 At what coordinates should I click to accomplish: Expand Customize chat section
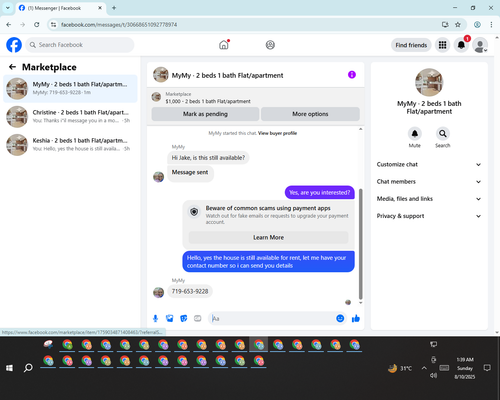click(x=429, y=164)
